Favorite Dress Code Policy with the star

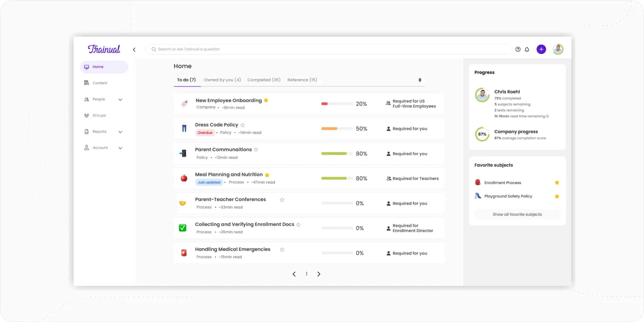243,125
